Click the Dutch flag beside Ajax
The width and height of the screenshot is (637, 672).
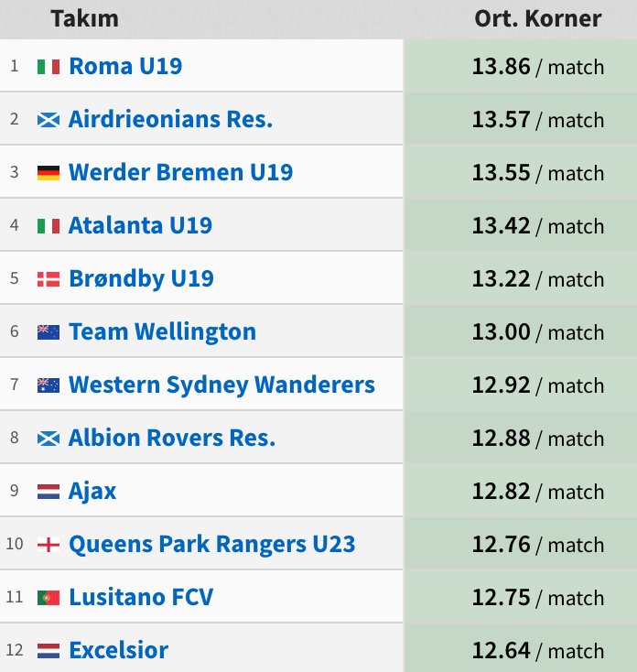[x=49, y=492]
